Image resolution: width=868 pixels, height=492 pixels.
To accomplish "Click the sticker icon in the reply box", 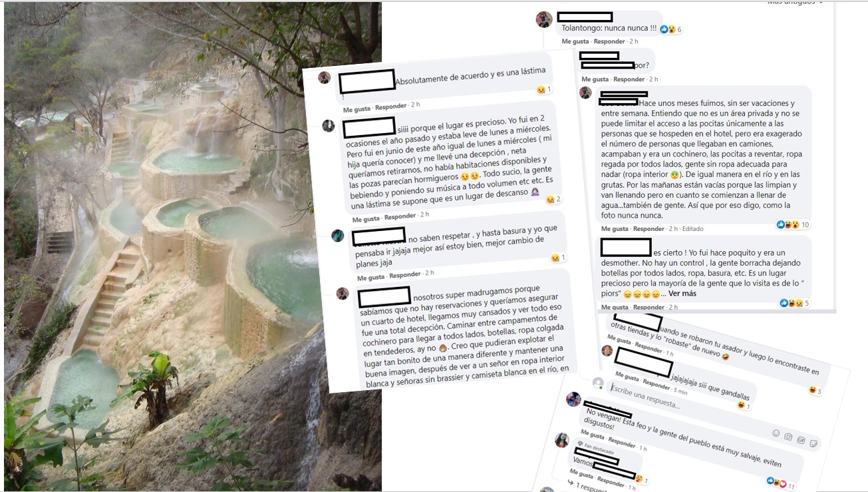I will pos(813,443).
